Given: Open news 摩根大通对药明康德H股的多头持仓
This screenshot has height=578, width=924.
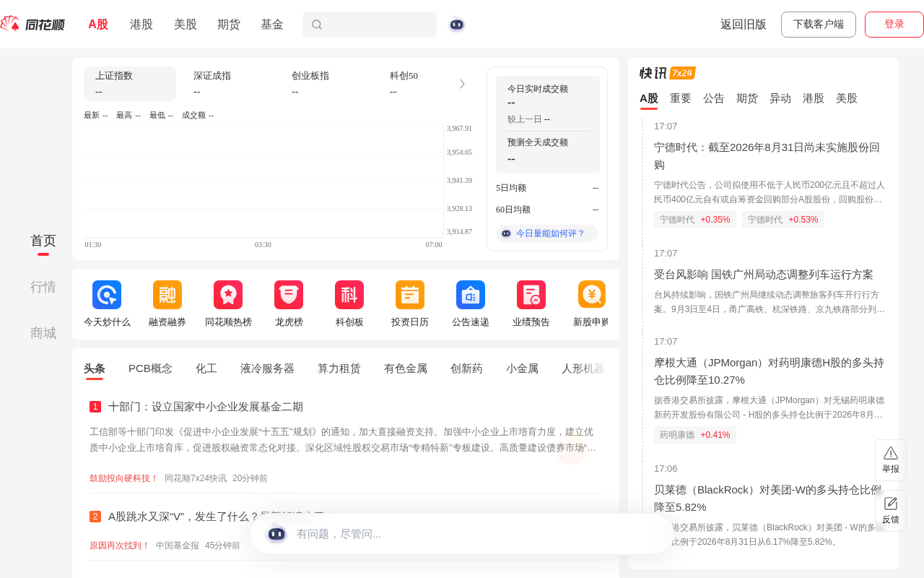Looking at the screenshot, I should [x=770, y=371].
